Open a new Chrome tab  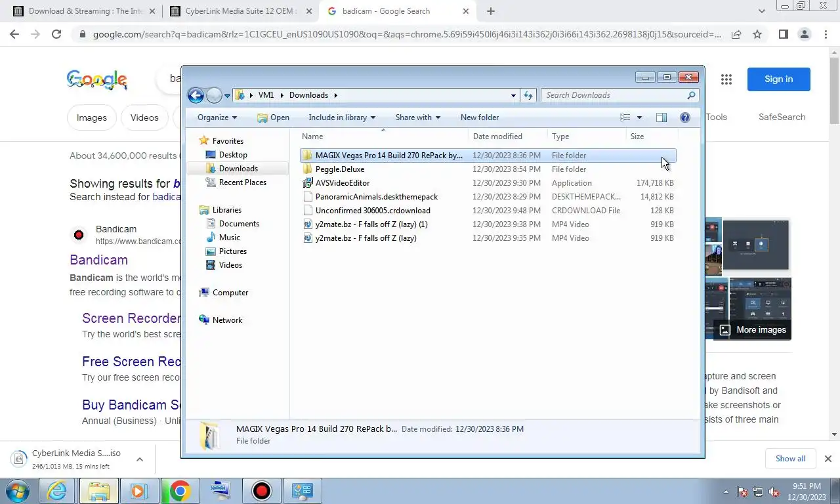491,11
